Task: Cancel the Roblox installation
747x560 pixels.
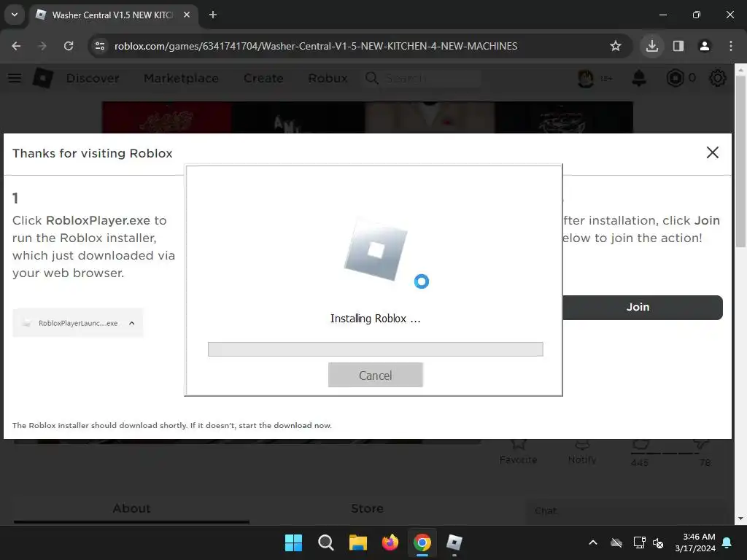Action: coord(376,376)
